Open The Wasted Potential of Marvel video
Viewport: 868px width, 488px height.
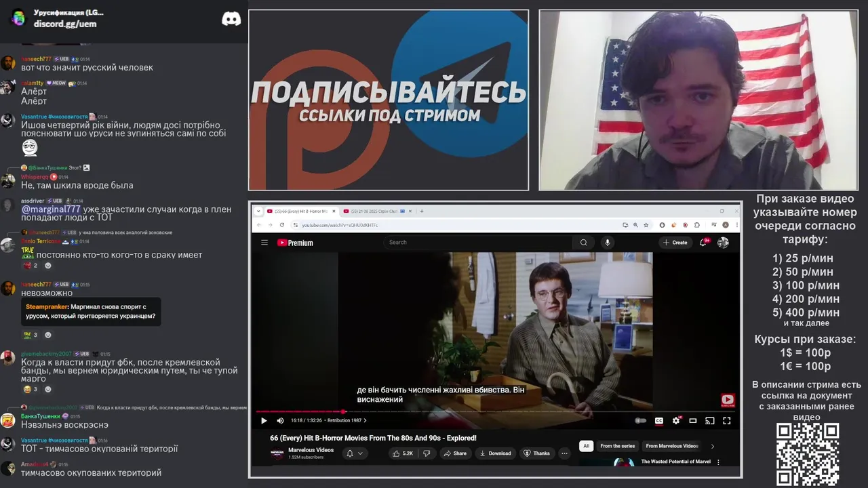675,462
